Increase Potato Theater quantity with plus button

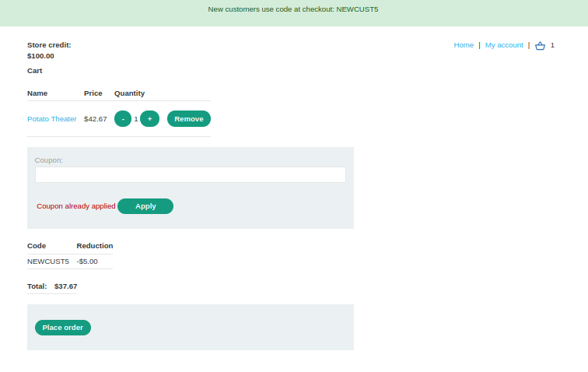click(x=150, y=119)
